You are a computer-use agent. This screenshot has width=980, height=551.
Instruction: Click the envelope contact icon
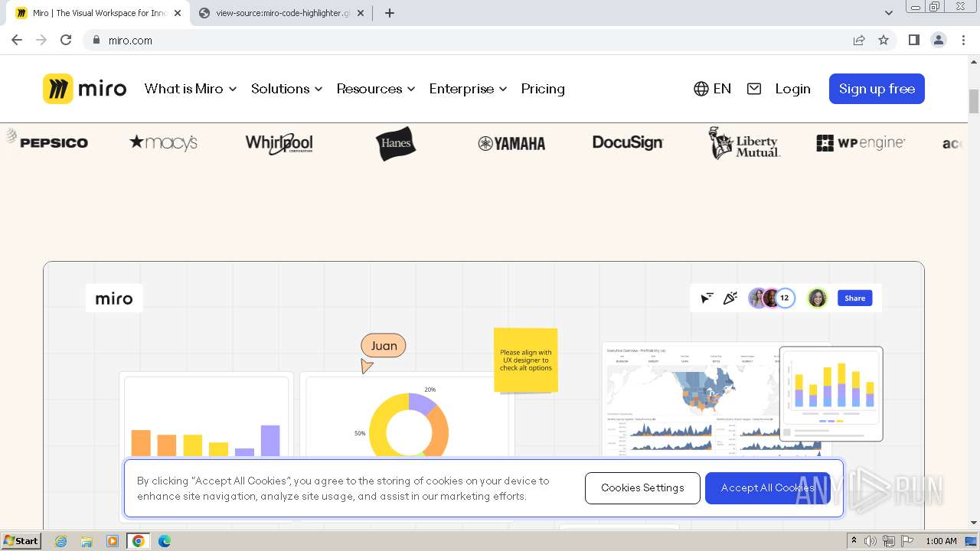tap(754, 89)
